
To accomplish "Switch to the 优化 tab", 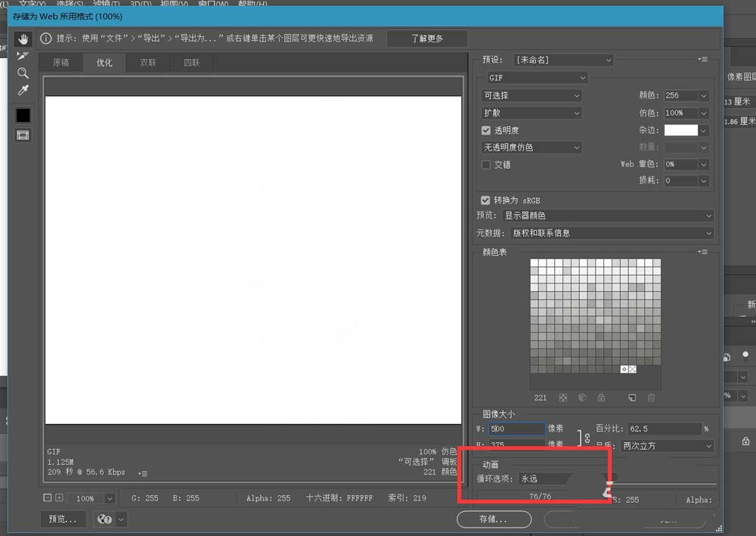I will point(104,63).
